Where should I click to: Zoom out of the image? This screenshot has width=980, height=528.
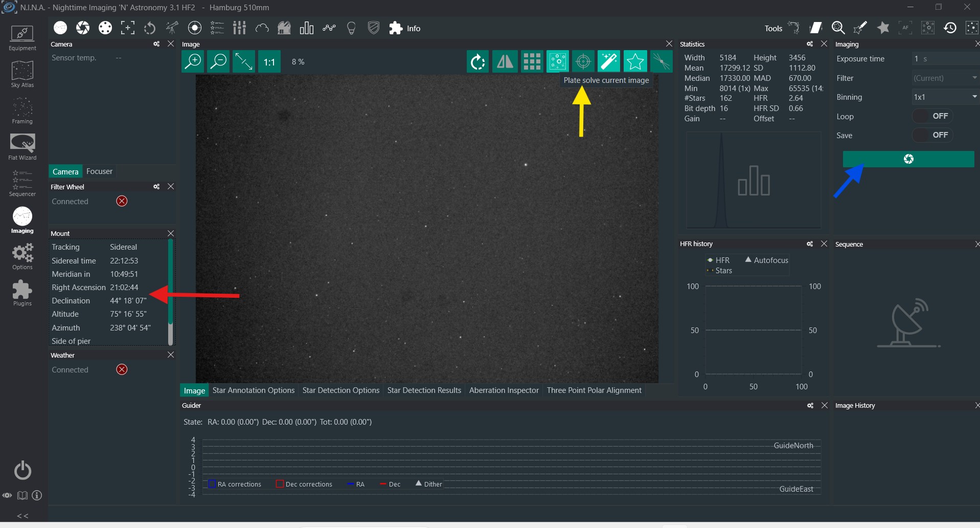point(219,62)
